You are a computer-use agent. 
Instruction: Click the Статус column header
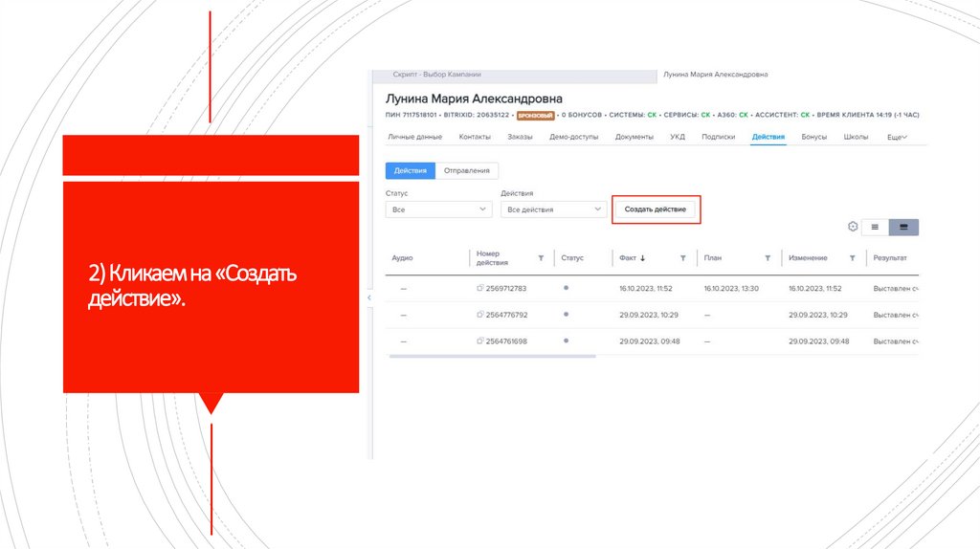(572, 258)
